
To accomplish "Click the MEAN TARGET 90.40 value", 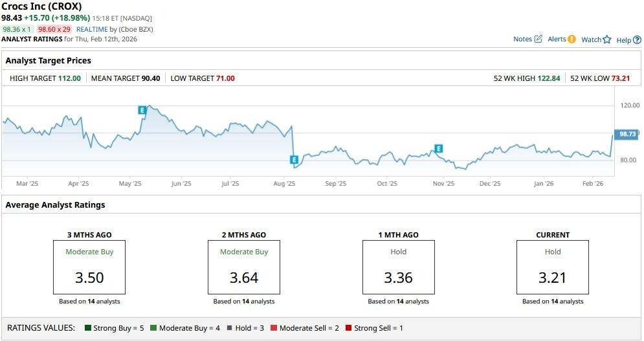I will (x=151, y=78).
